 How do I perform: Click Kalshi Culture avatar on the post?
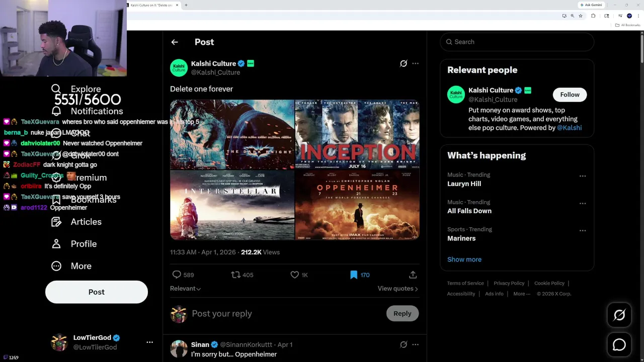coord(179,68)
